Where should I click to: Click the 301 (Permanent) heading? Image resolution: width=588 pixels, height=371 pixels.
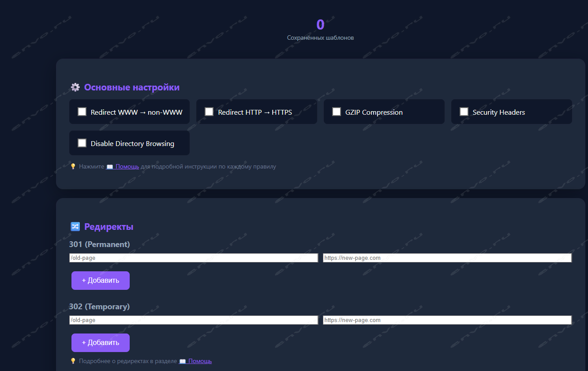[99, 244]
